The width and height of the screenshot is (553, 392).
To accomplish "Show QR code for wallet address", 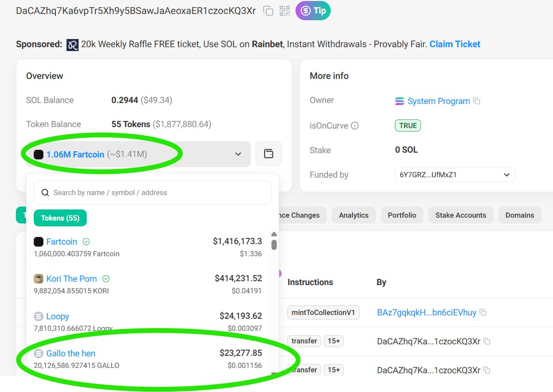I will (x=284, y=11).
